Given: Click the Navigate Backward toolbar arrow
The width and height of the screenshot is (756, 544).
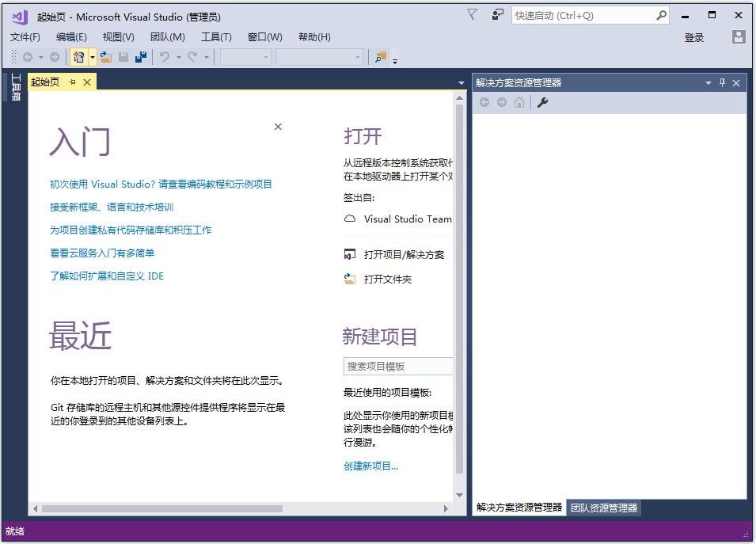Looking at the screenshot, I should (x=28, y=57).
